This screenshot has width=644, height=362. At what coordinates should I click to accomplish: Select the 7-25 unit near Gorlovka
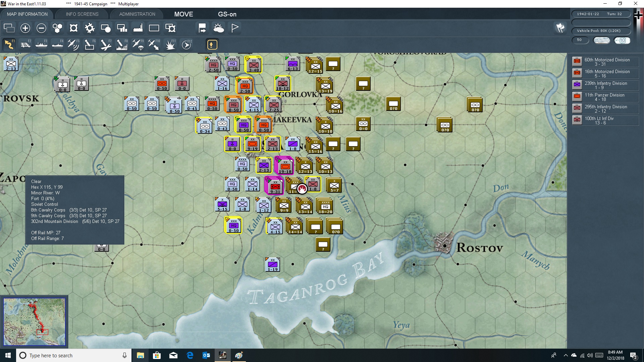(x=274, y=105)
